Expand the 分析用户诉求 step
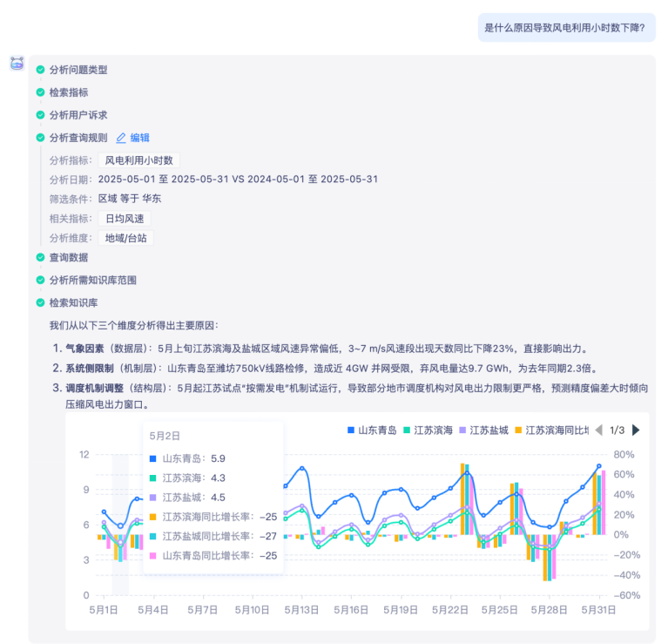 tap(78, 115)
